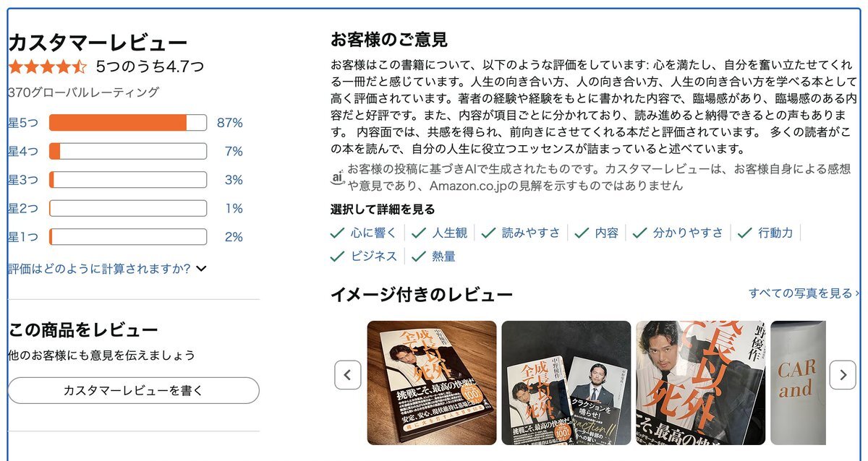Filter reviews by 星1つ 2% row
This screenshot has height=461, width=868.
pos(125,237)
